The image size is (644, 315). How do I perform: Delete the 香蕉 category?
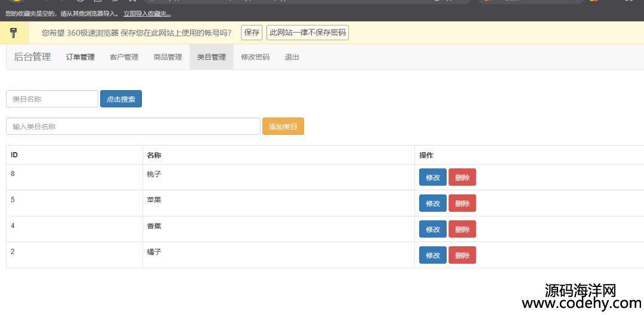(x=462, y=229)
